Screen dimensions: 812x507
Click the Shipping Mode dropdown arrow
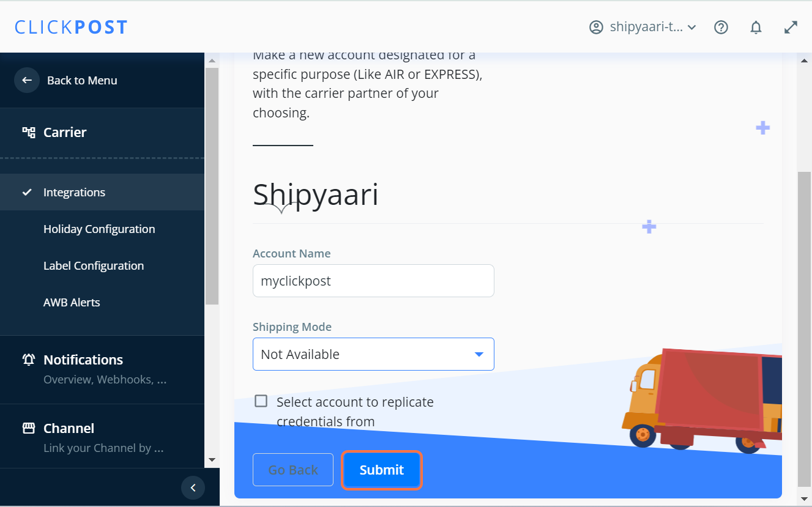pos(479,354)
